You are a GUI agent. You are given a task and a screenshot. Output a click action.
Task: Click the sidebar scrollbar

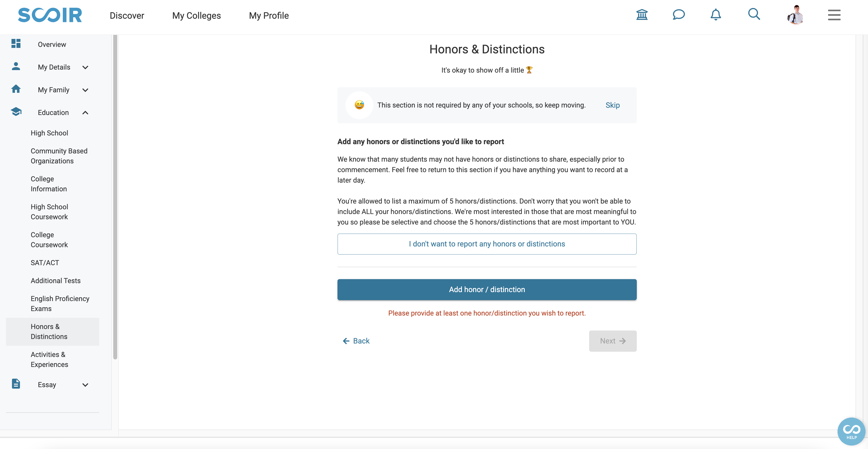point(115,197)
